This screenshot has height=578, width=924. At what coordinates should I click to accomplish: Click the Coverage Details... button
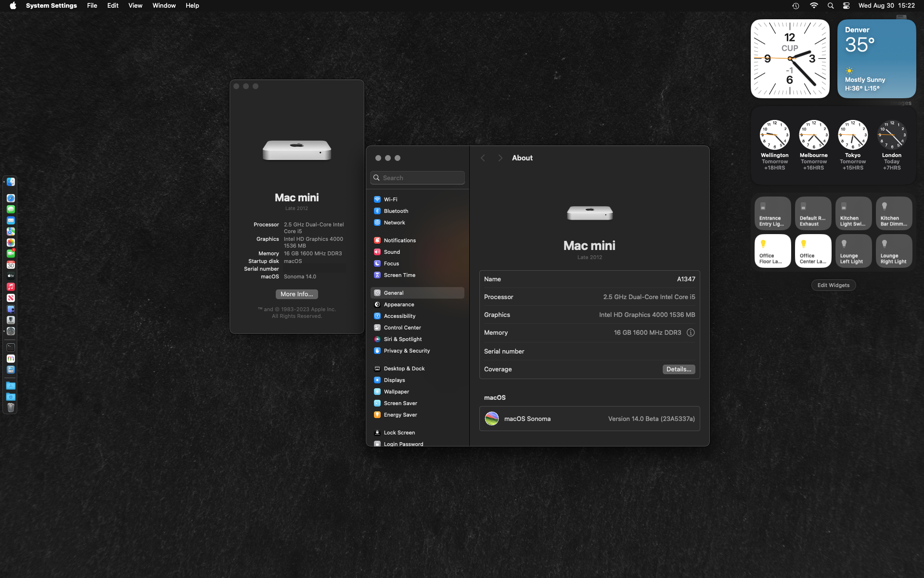click(x=679, y=369)
